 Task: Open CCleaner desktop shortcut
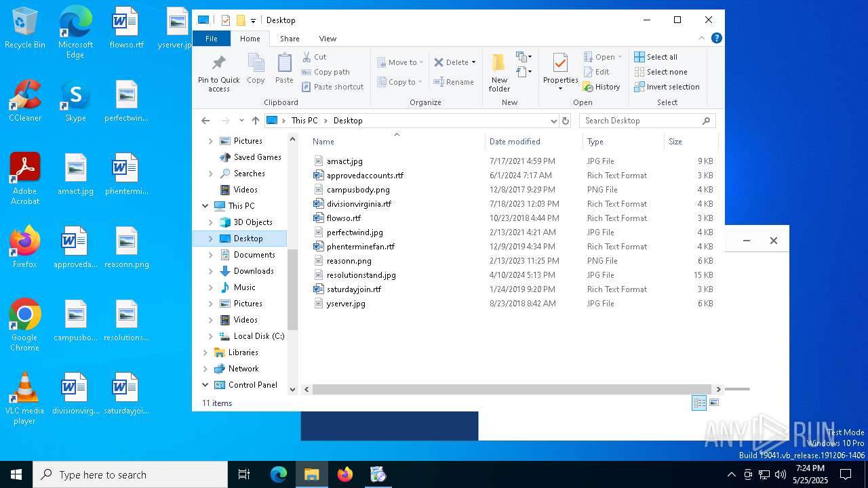click(25, 101)
